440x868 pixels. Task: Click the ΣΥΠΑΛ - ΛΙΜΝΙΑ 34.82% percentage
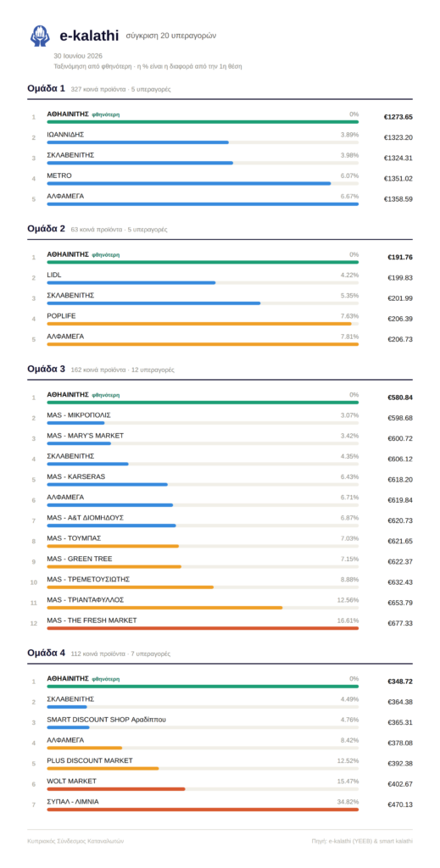(x=348, y=802)
